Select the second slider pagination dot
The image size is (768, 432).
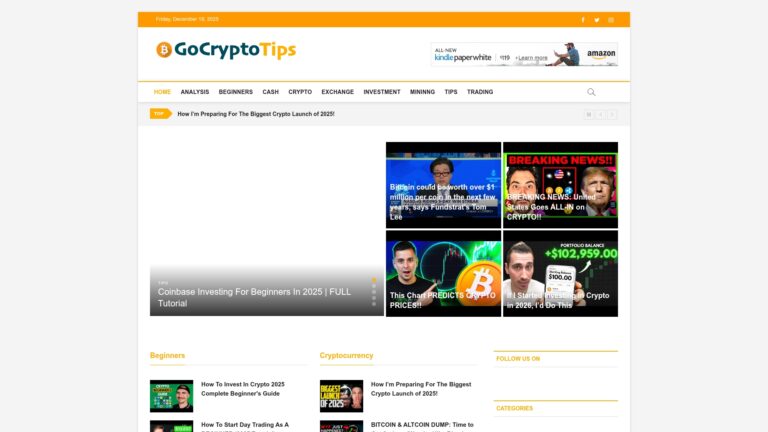tap(374, 287)
